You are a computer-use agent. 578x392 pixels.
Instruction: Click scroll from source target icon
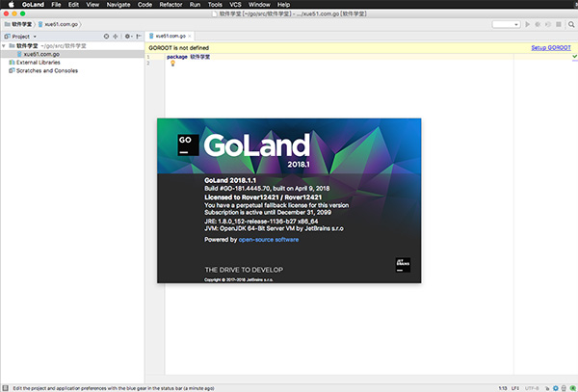point(106,36)
